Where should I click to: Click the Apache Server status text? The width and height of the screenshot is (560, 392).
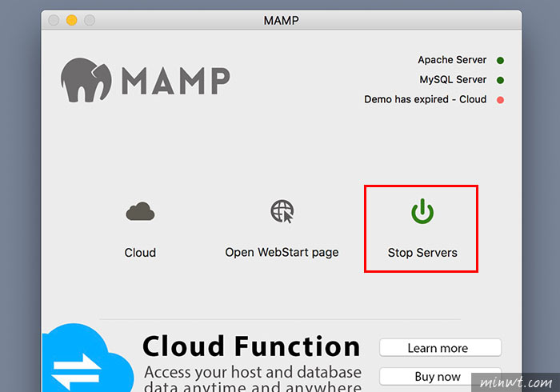click(452, 60)
